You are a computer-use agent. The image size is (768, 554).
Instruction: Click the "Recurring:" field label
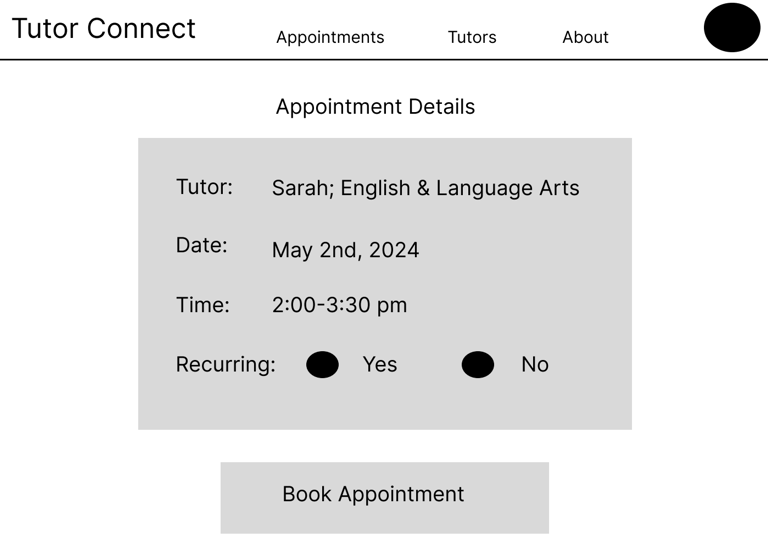click(x=225, y=365)
